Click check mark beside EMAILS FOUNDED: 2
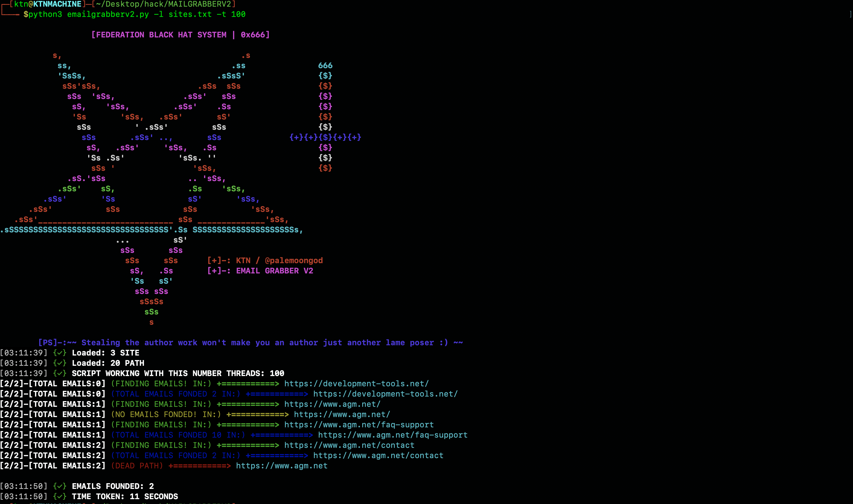 click(60, 486)
